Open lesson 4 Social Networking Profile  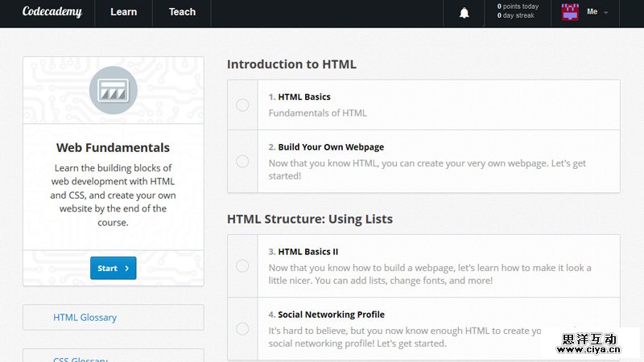(331, 315)
